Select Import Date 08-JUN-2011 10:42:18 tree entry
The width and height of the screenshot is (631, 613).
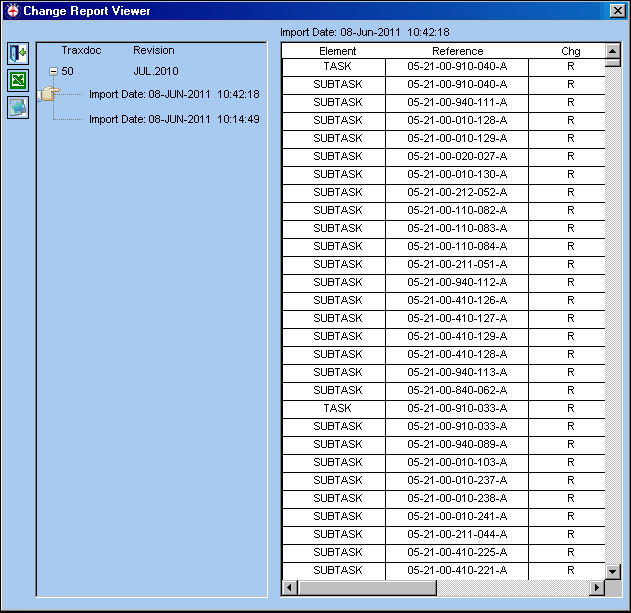click(174, 94)
